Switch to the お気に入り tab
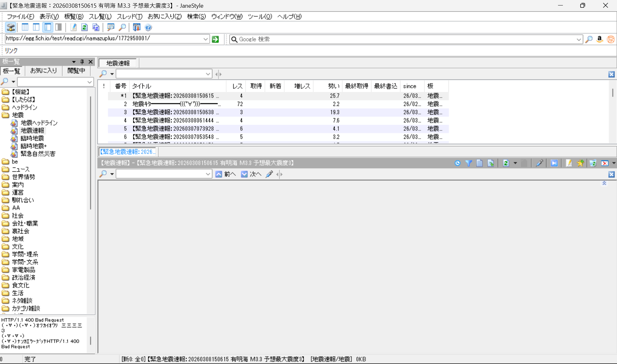 click(43, 71)
